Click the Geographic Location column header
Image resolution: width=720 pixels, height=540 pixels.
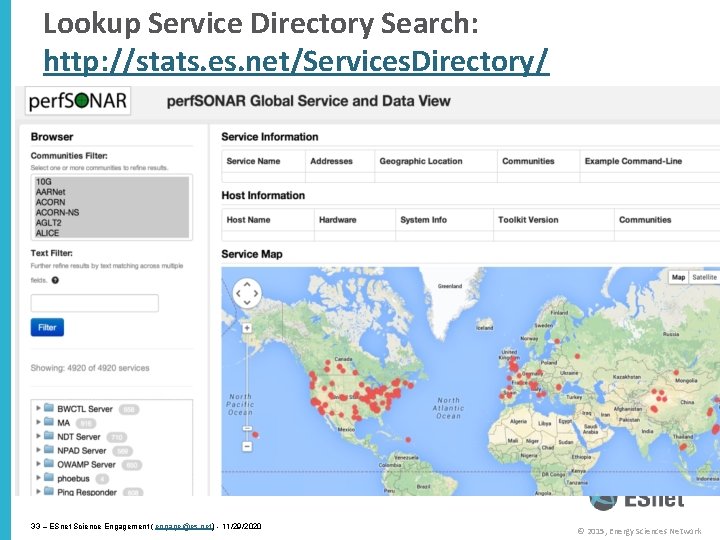pyautogui.click(x=421, y=161)
